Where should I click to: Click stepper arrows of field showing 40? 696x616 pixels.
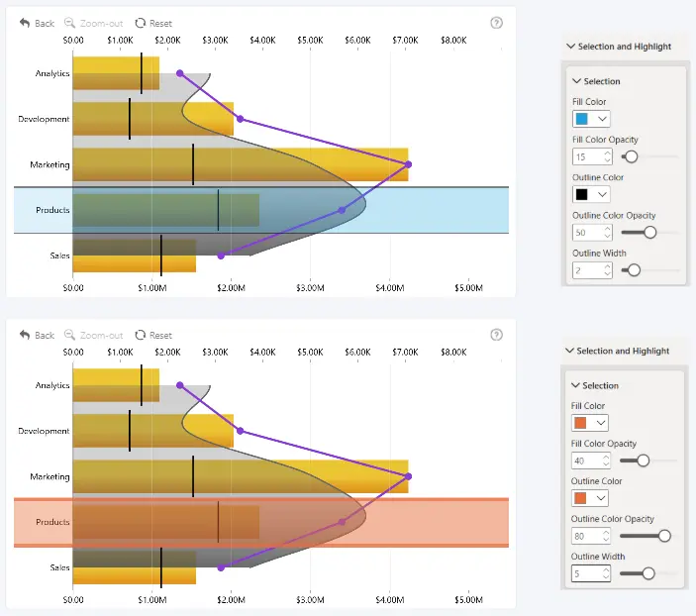click(x=606, y=461)
